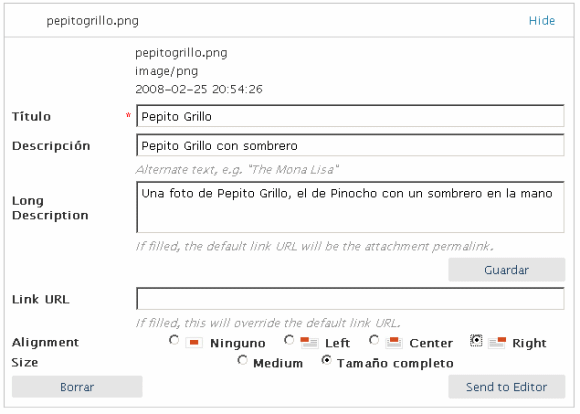The width and height of the screenshot is (580, 414).
Task: Click the Long Description field label
Action: pos(50,208)
